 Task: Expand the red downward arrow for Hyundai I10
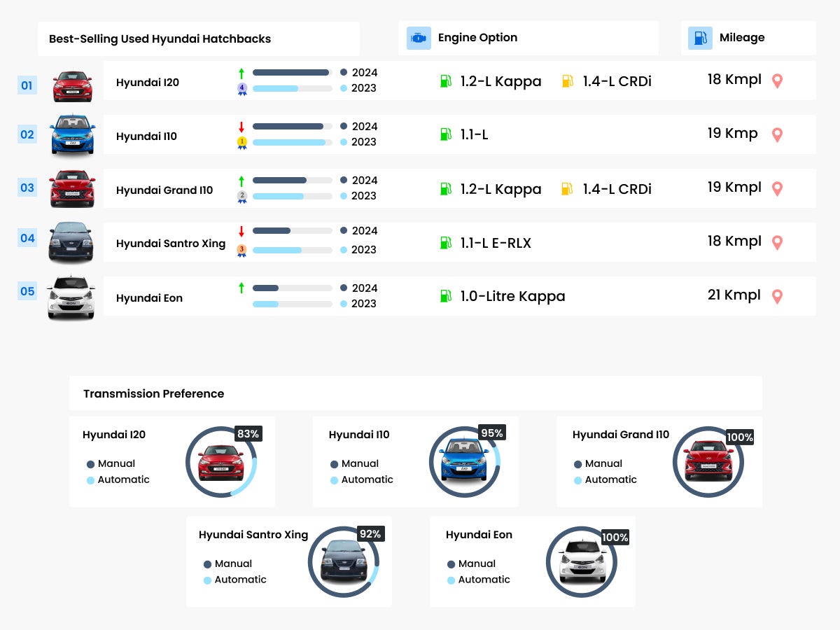(x=241, y=125)
